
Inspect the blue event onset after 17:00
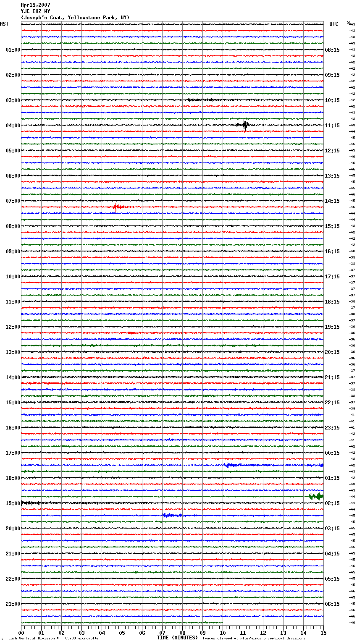point(232,465)
